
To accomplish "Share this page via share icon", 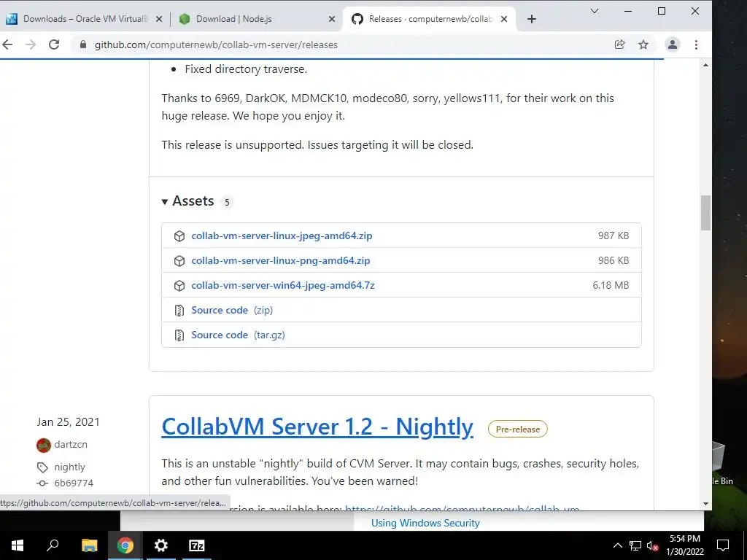I will (x=620, y=44).
